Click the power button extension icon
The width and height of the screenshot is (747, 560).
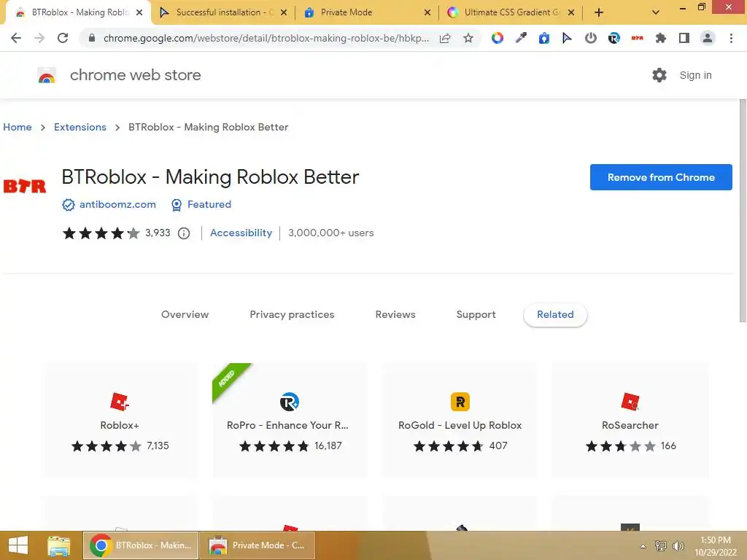coord(591,38)
